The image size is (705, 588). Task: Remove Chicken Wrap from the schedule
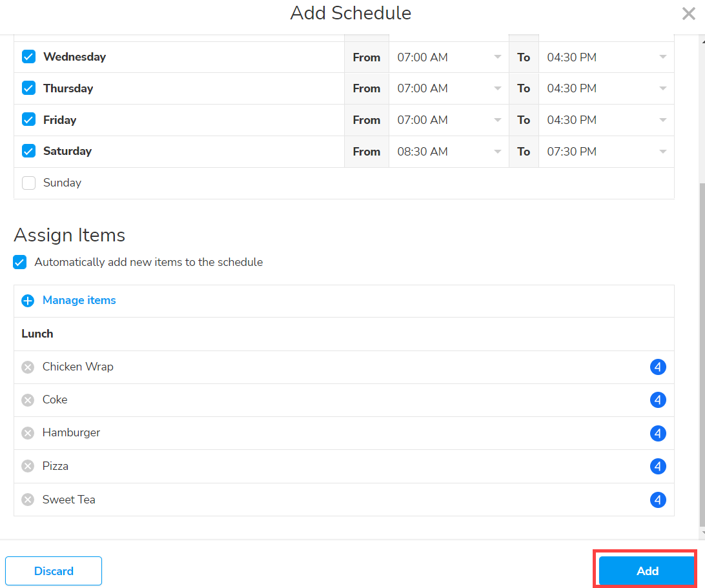[28, 367]
